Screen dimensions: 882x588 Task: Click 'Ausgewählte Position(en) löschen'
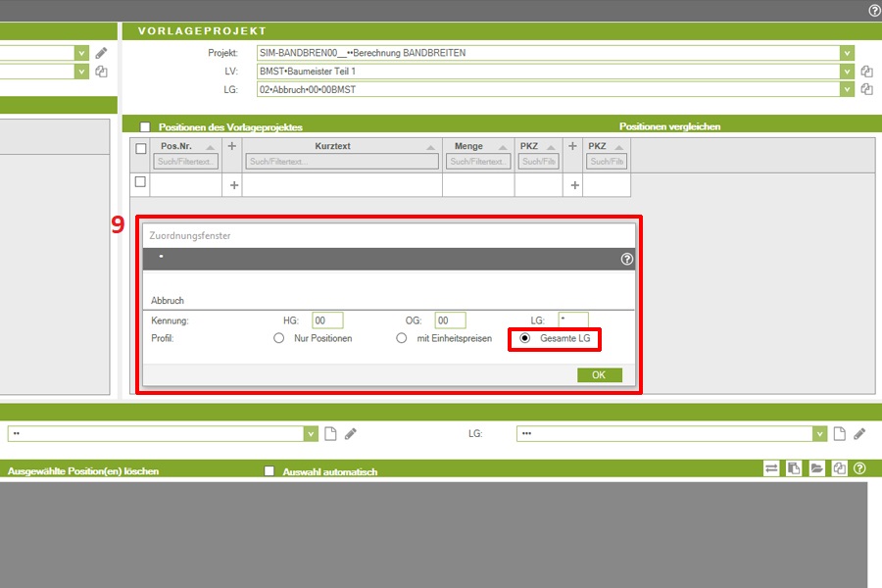tap(83, 471)
